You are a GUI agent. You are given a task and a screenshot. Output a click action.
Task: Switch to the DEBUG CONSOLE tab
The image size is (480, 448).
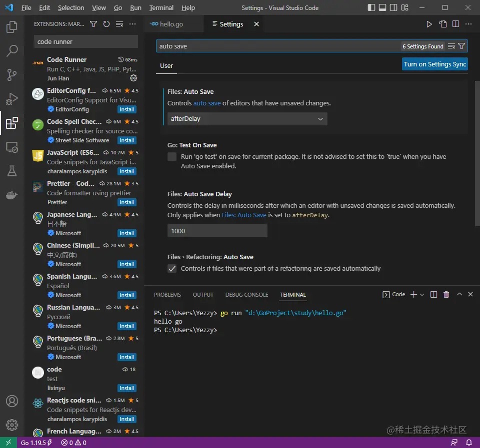246,295
